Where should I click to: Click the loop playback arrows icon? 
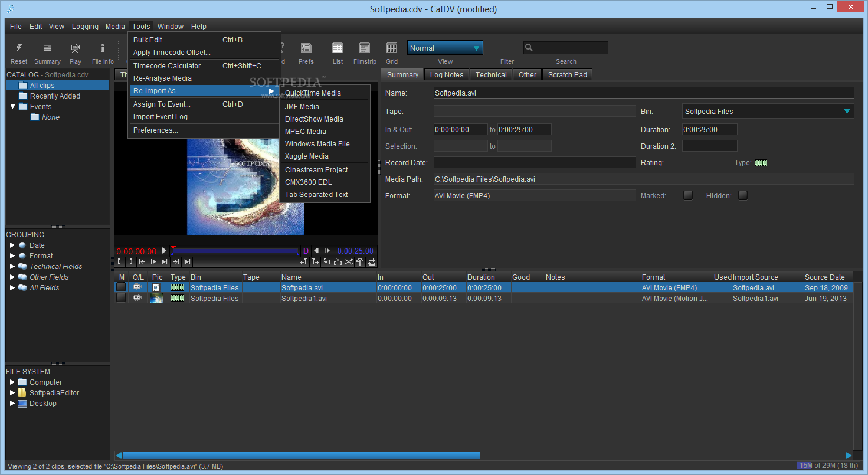coord(371,261)
